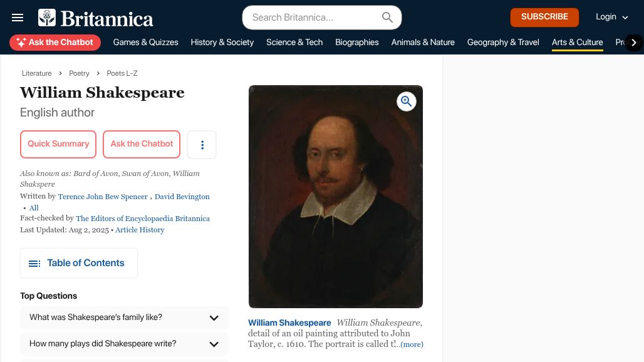Open the three-dot more actions menu
Screen dimensions: 644x362
[202, 145]
